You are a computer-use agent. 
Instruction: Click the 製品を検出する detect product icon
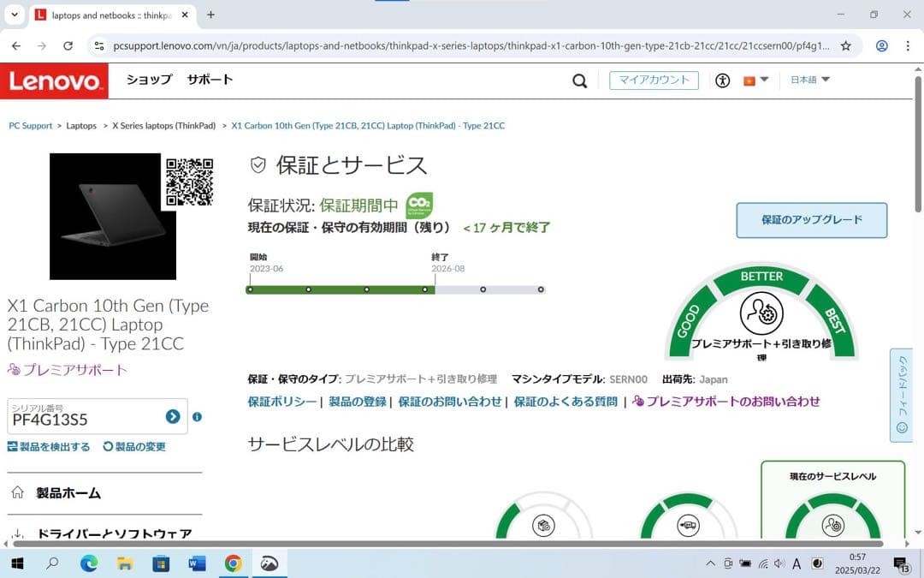pyautogui.click(x=11, y=446)
